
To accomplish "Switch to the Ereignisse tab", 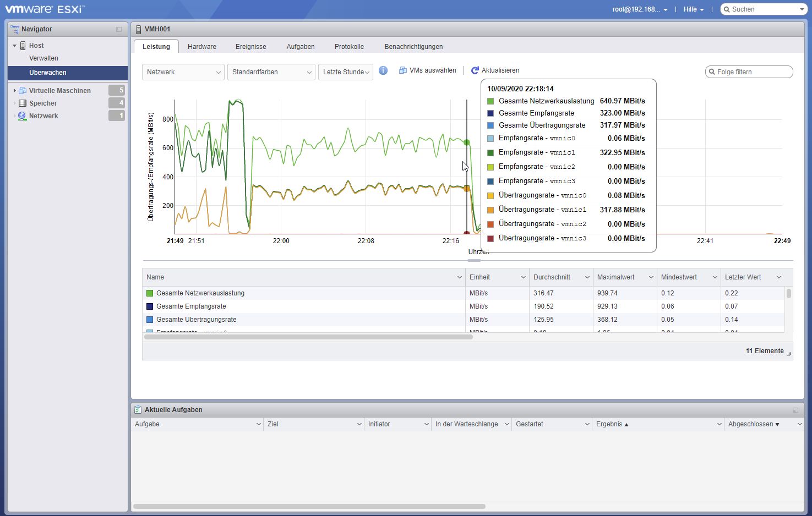I will tap(250, 47).
